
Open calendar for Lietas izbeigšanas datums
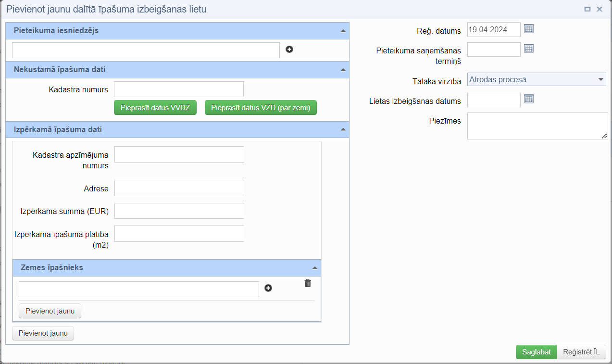(x=529, y=99)
